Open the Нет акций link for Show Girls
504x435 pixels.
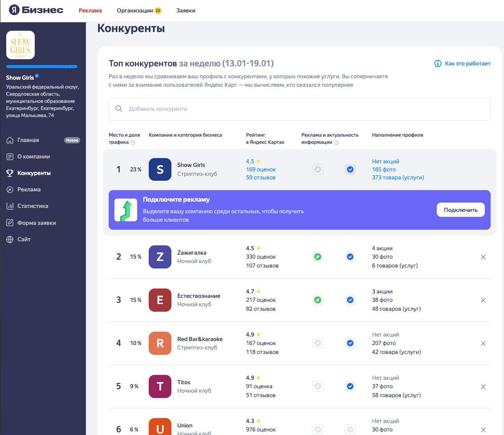(386, 161)
